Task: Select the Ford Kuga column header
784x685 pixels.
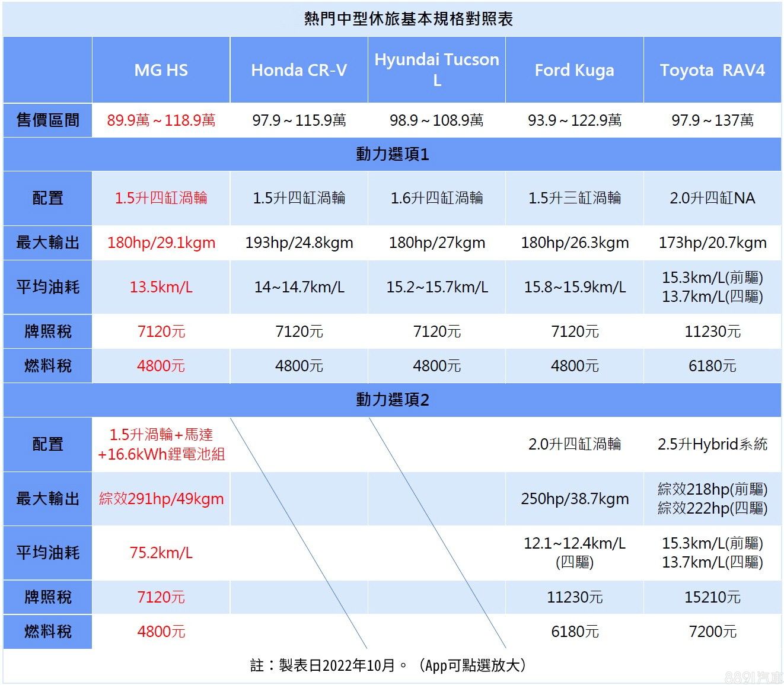Action: [574, 70]
